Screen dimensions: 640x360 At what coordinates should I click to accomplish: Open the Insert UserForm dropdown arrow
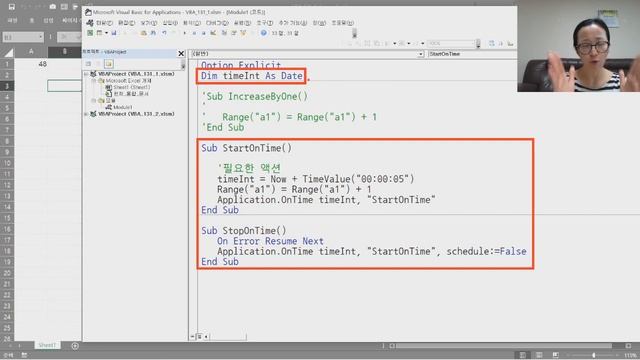click(x=106, y=33)
